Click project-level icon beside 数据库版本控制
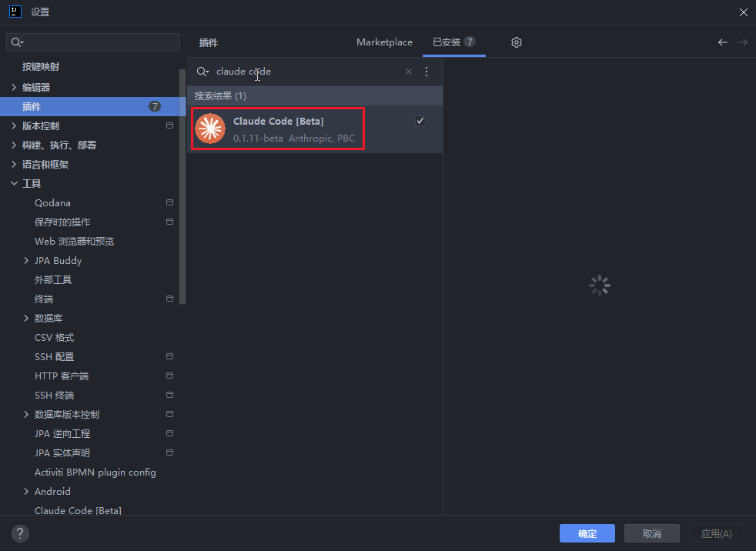The height and width of the screenshot is (551, 756). pos(169,414)
